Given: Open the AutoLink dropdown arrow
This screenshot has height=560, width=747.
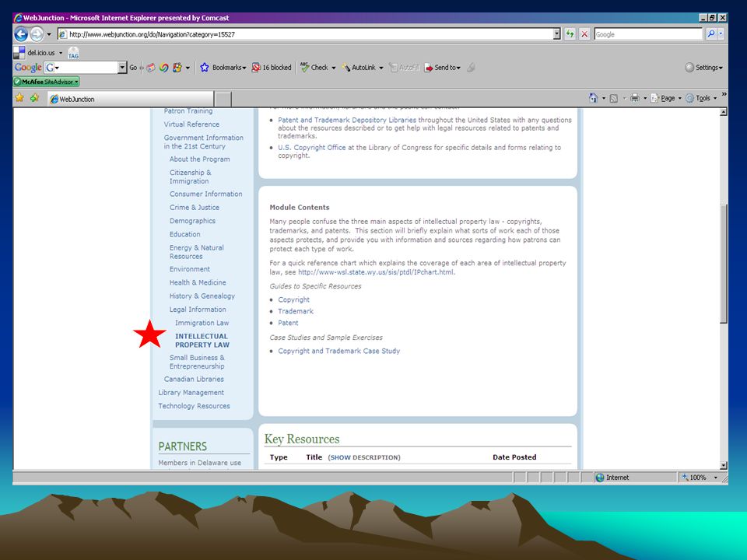Looking at the screenshot, I should click(x=381, y=68).
